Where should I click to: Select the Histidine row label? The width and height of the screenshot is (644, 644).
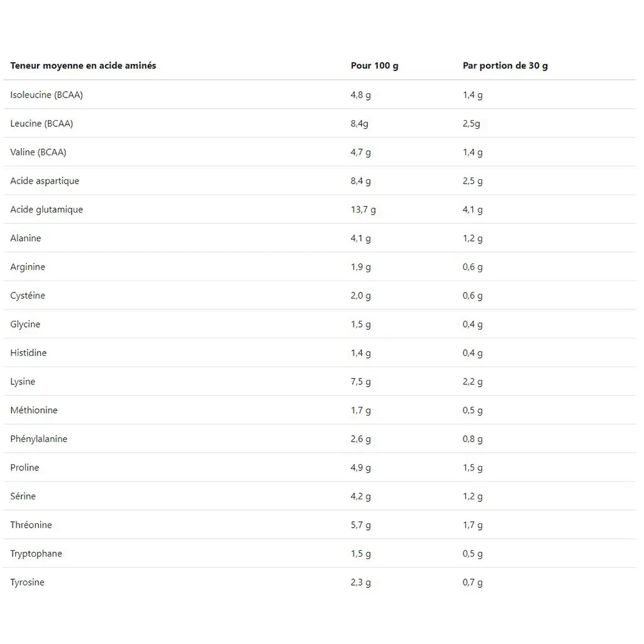click(x=28, y=353)
